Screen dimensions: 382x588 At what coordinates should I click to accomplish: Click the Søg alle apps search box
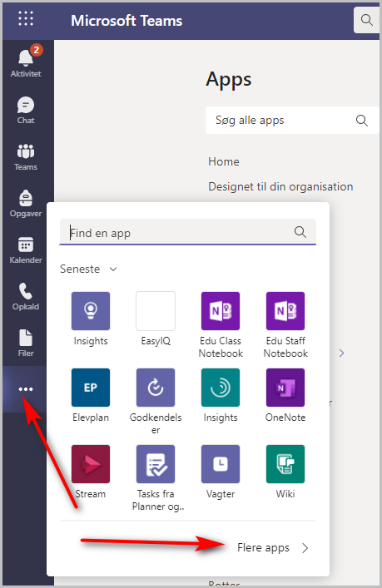click(291, 121)
